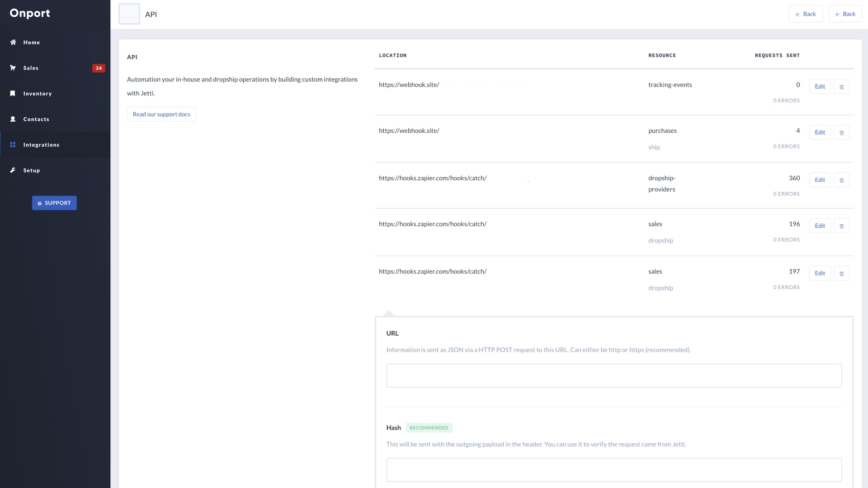Image resolution: width=868 pixels, height=488 pixels.
Task: Expand the second Back navigation option
Action: [845, 14]
